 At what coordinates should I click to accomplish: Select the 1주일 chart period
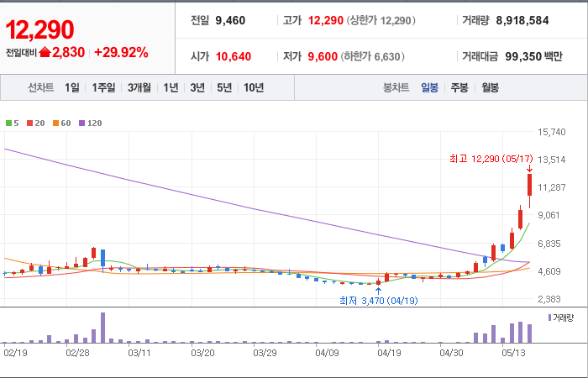tap(103, 87)
